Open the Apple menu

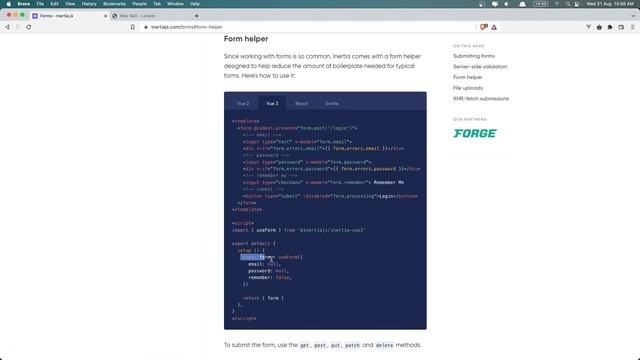pyautogui.click(x=9, y=4)
